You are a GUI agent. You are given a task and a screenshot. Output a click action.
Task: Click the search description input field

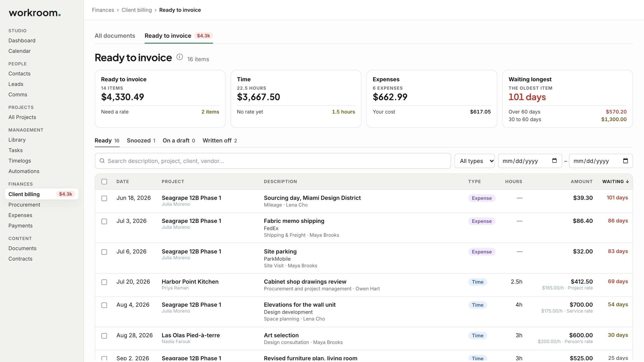[273, 161]
